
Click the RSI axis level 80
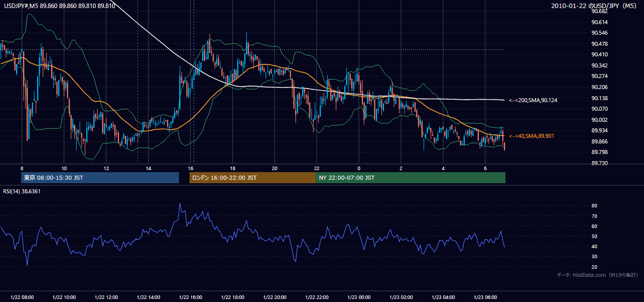594,206
